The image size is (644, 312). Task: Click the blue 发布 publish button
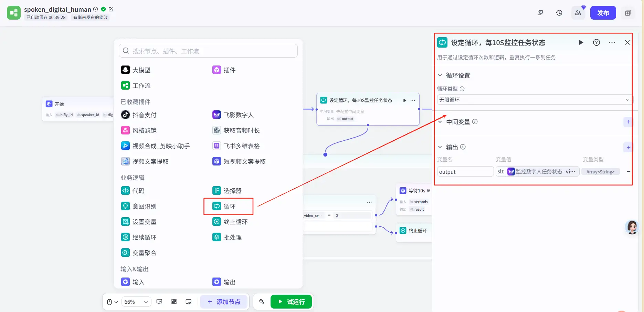point(603,13)
